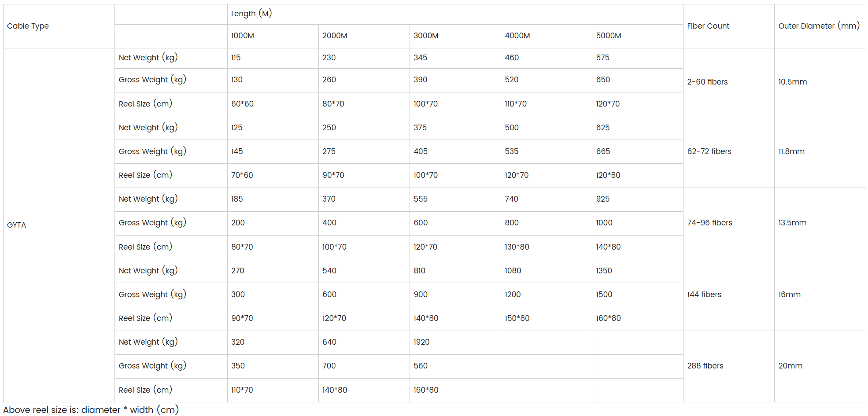The width and height of the screenshot is (868, 416).
Task: Click the Fiber Count header
Action: [728, 26]
